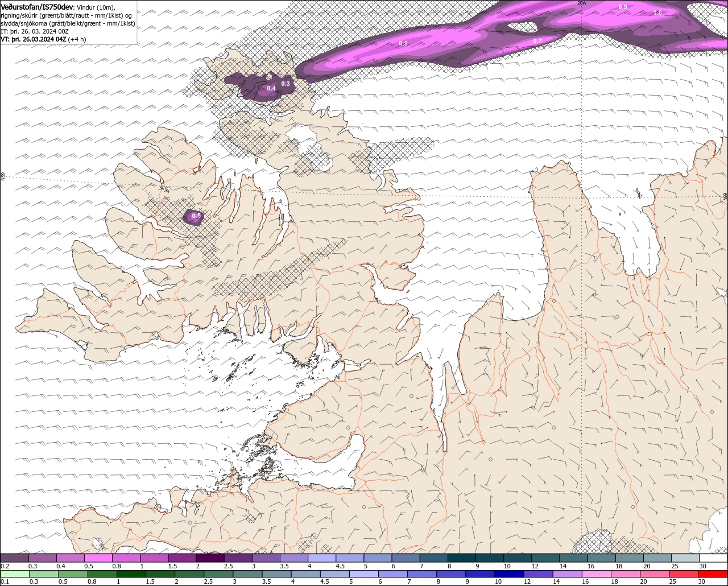728x586 pixels.
Task: Click the white snow swatch at 30
Action: click(x=713, y=558)
